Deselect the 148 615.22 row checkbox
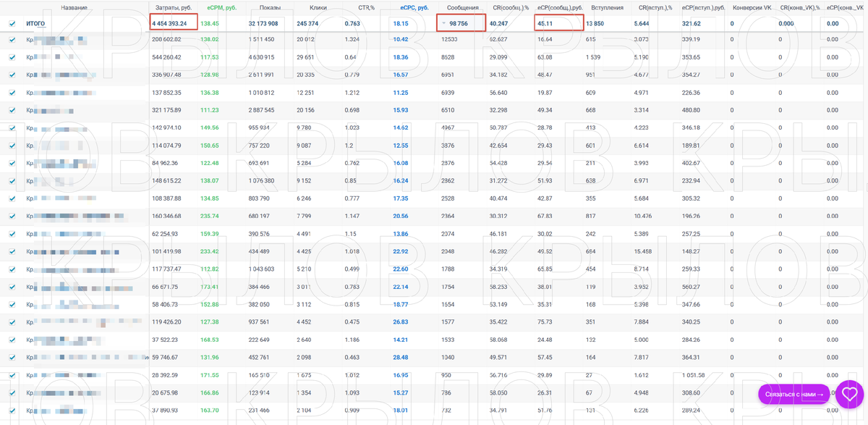The image size is (868, 425). click(12, 181)
